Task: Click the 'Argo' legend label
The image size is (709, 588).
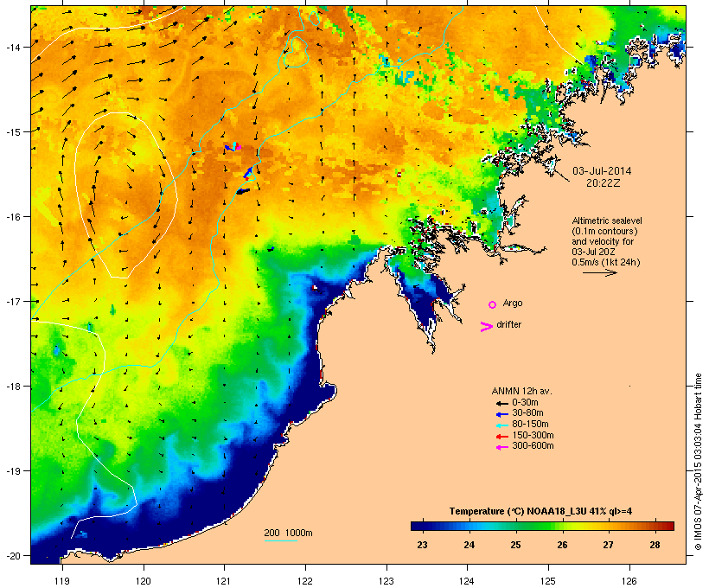Action: (x=513, y=303)
